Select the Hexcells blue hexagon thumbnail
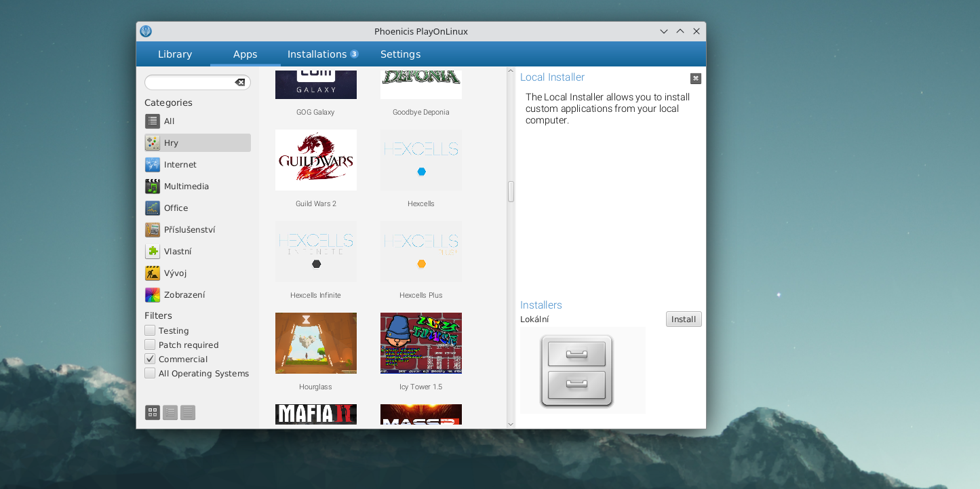This screenshot has width=980, height=489. click(x=421, y=160)
